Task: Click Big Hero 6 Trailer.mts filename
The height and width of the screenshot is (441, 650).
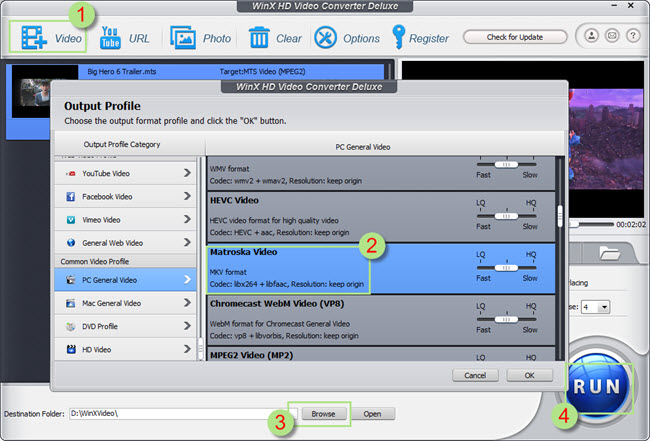Action: click(x=122, y=71)
